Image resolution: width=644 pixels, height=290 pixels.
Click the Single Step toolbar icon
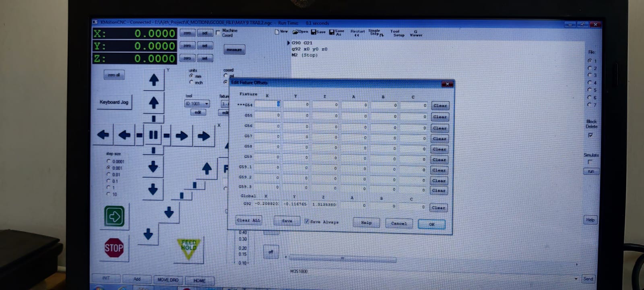click(x=376, y=33)
